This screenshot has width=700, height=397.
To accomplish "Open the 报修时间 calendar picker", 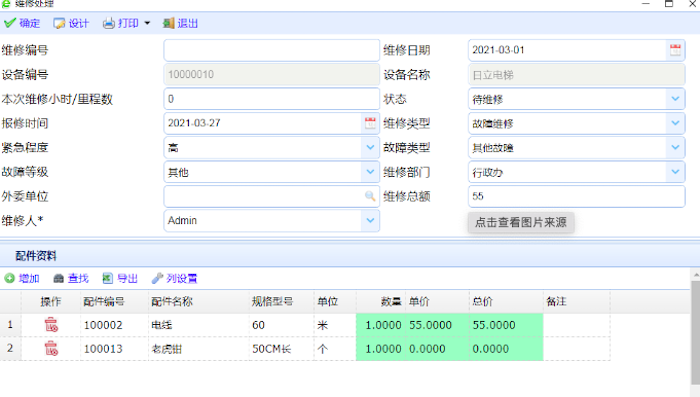I will tap(370, 123).
